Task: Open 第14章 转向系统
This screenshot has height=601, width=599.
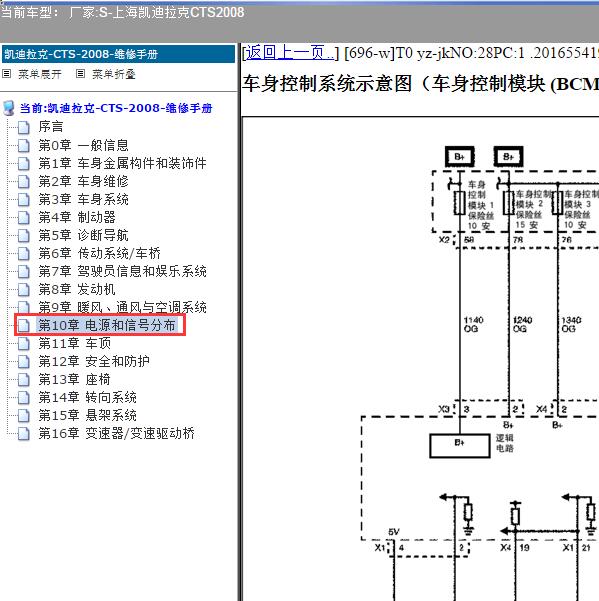Action: pyautogui.click(x=87, y=397)
